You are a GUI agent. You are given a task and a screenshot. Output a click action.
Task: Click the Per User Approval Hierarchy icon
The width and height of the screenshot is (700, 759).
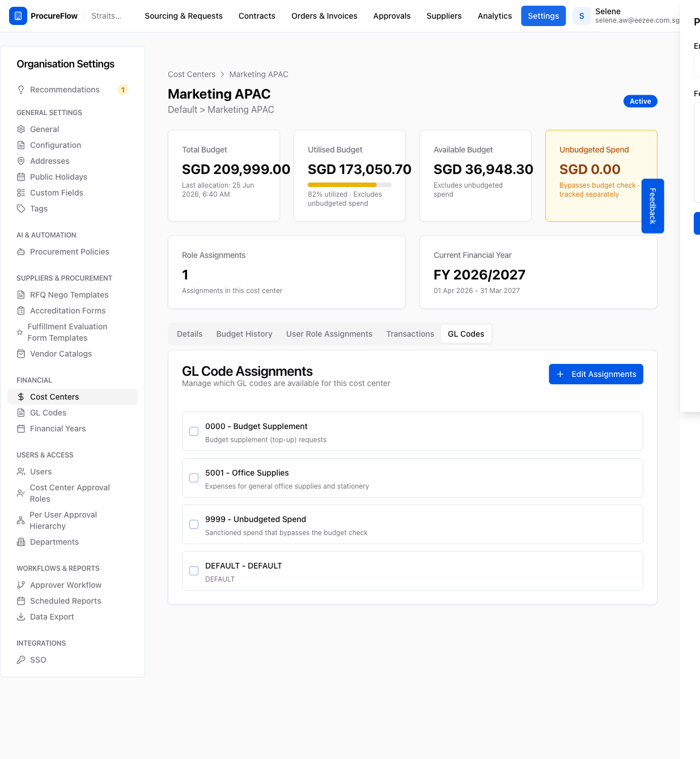pos(21,520)
